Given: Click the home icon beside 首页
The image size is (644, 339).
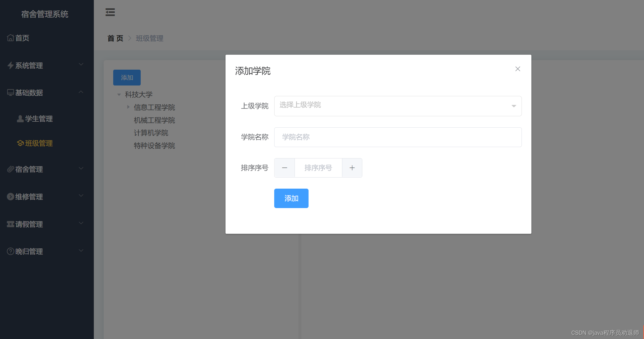Looking at the screenshot, I should (10, 38).
